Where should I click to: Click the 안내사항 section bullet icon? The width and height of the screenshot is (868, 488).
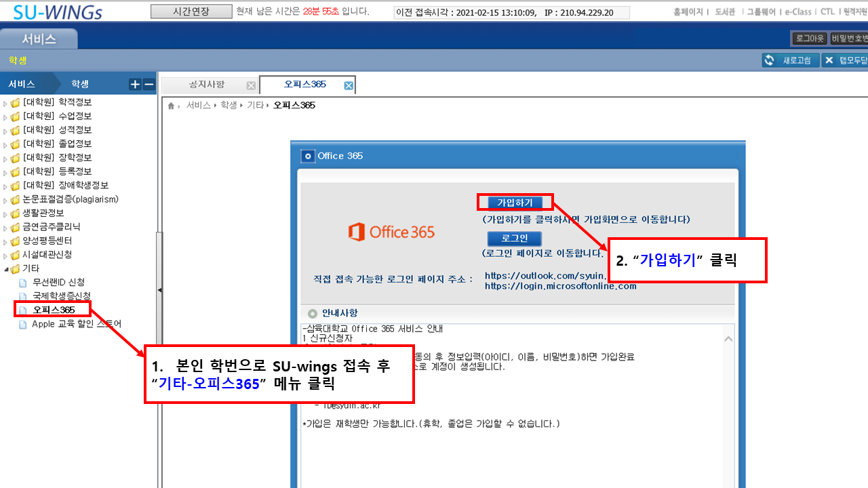click(312, 313)
